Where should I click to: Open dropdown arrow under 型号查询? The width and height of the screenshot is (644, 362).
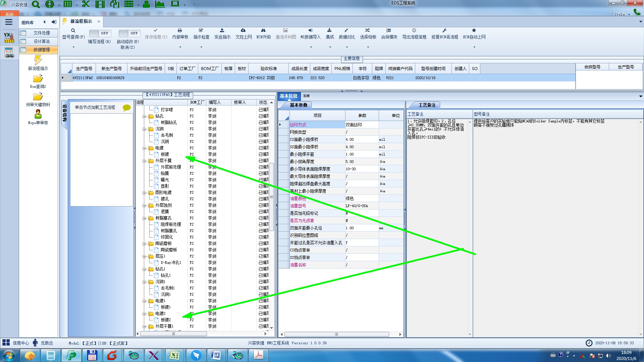click(x=73, y=47)
